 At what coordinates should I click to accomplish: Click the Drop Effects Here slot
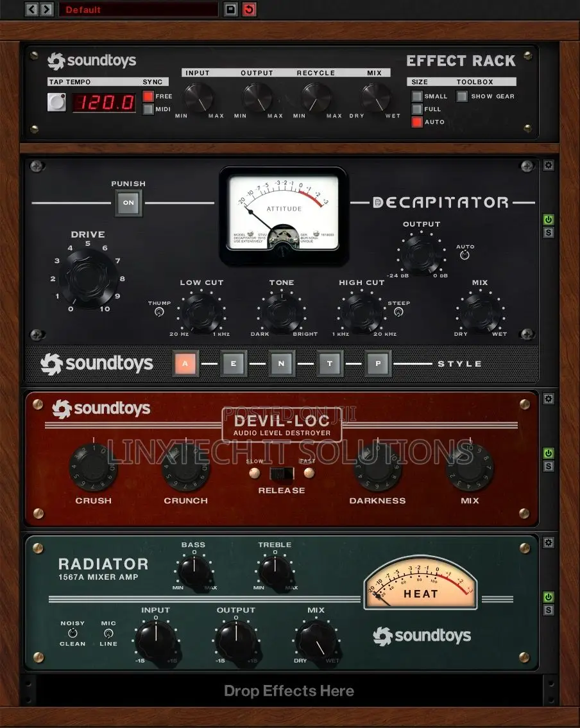[289, 691]
